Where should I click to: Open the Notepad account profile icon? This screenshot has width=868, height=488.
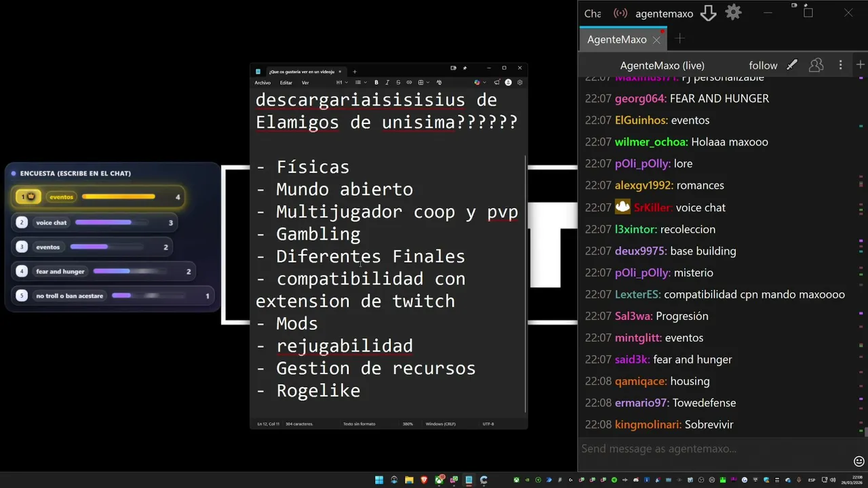(x=509, y=83)
